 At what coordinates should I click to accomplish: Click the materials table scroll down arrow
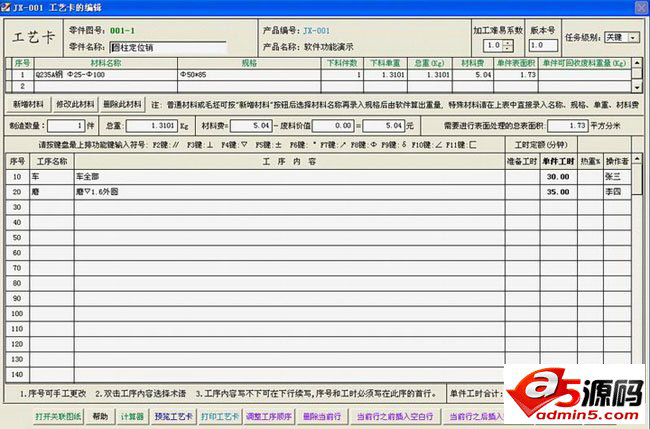(x=637, y=87)
